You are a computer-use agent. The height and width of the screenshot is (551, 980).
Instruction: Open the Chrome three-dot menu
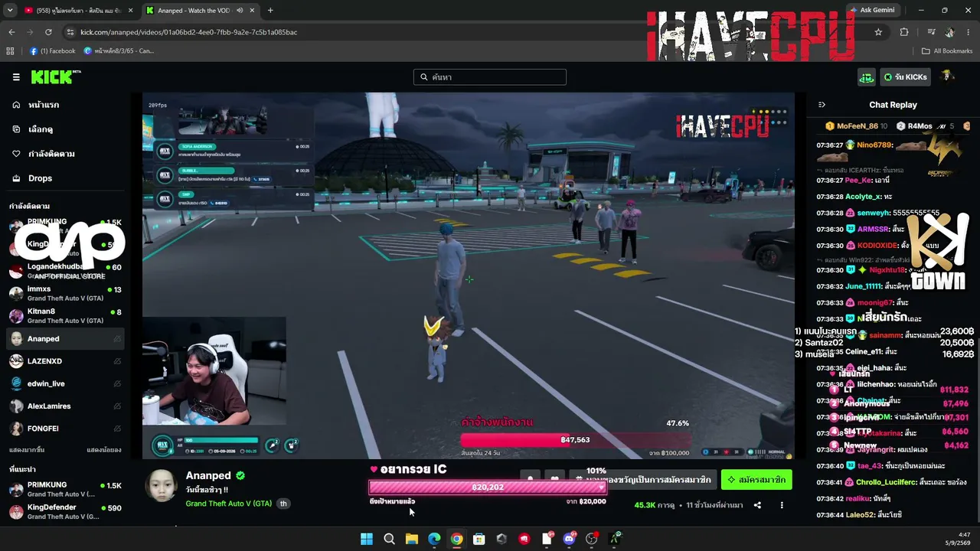coord(969,32)
